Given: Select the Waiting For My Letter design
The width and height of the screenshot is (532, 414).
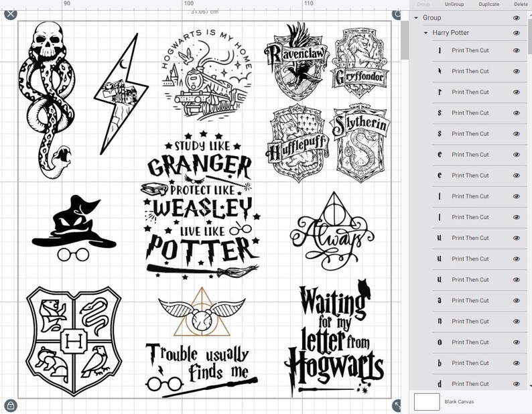Looking at the screenshot, I should (x=334, y=338).
